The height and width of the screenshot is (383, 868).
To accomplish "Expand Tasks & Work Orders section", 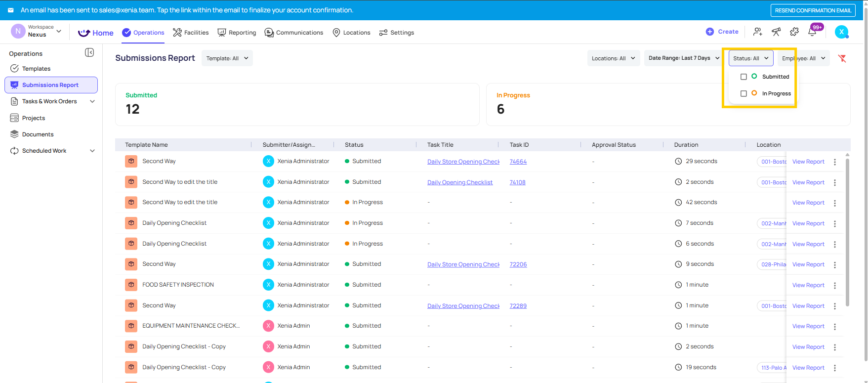I will [x=92, y=101].
